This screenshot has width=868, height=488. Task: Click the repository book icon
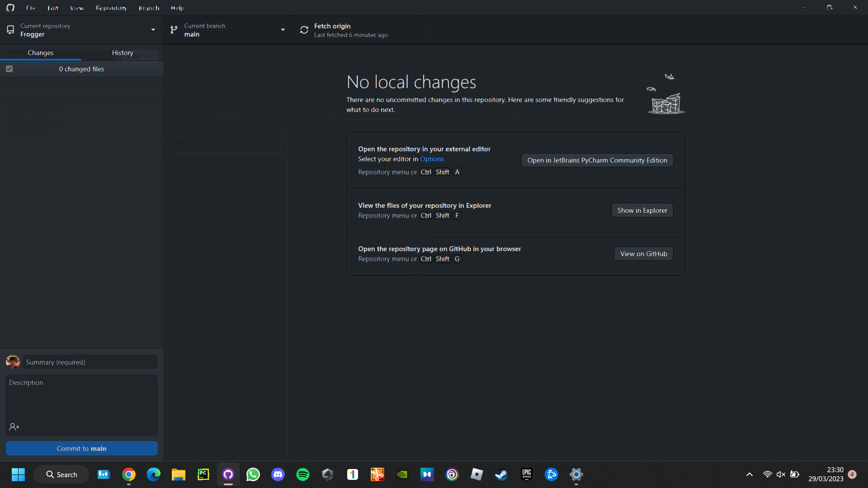coord(10,29)
